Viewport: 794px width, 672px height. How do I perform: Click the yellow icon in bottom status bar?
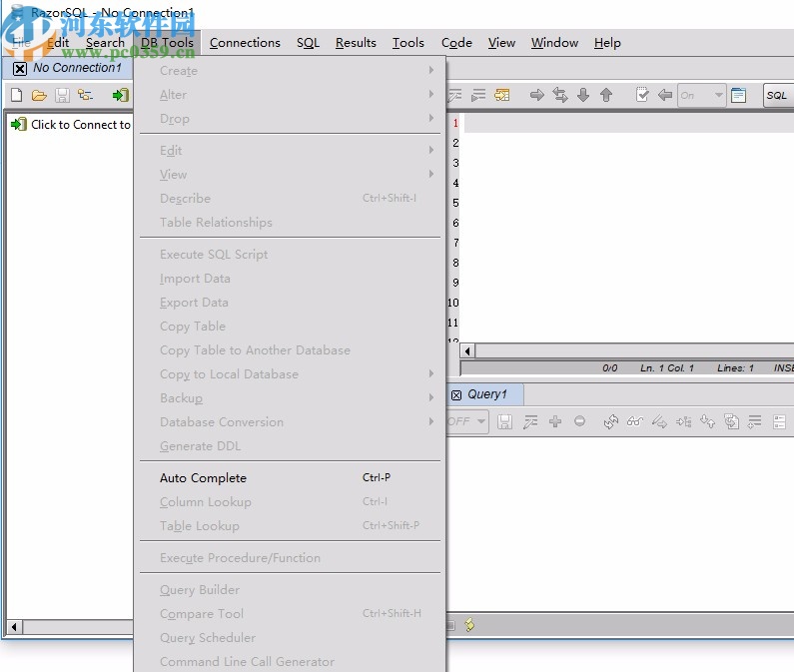tap(469, 625)
